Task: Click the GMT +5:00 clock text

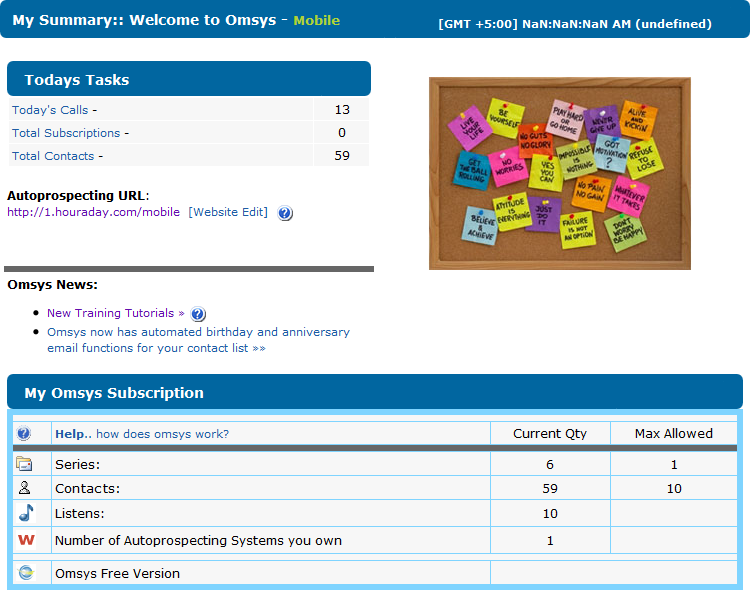Action: pyautogui.click(x=575, y=24)
